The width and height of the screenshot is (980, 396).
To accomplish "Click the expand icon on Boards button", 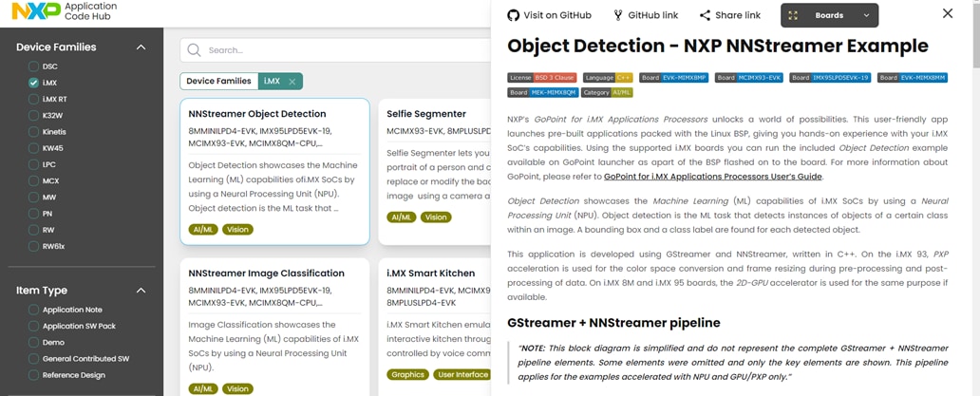I will click(x=794, y=15).
